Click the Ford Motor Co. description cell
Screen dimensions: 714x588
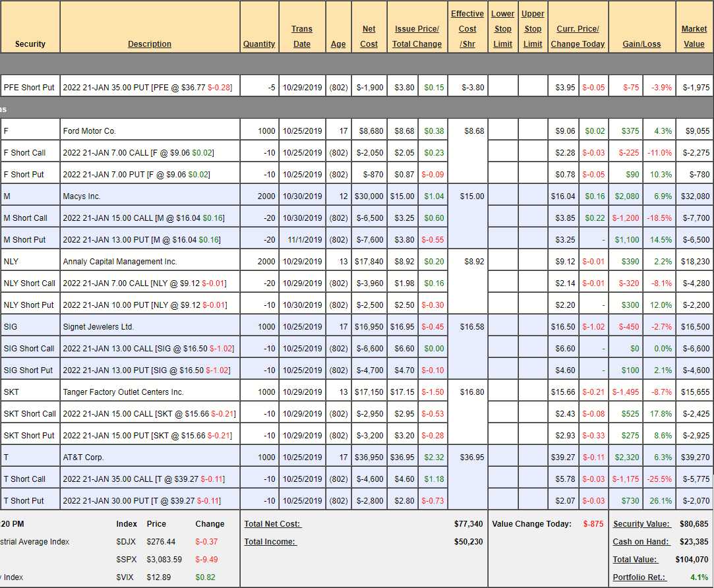[x=89, y=131]
